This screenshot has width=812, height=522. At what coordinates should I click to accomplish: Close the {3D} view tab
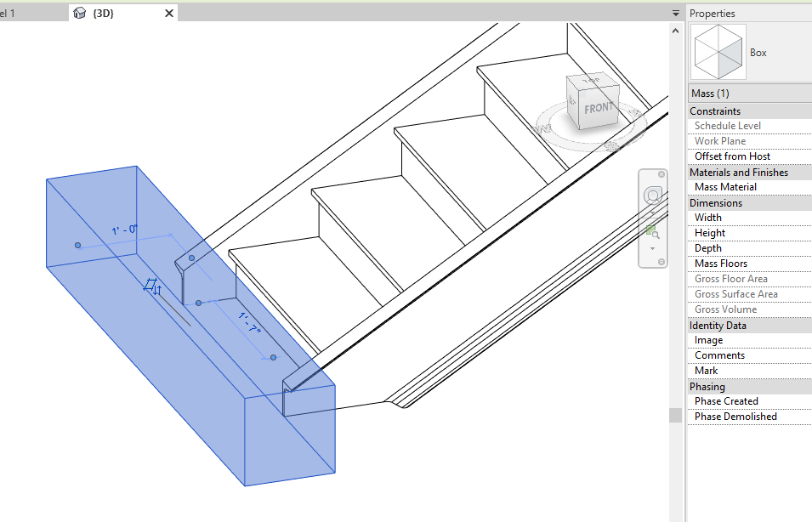(169, 14)
